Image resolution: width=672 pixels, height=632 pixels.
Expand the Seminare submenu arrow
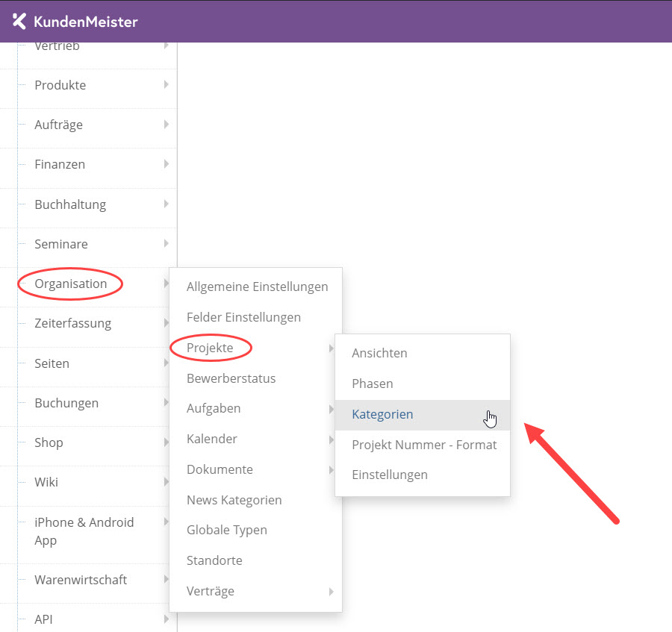tap(167, 244)
